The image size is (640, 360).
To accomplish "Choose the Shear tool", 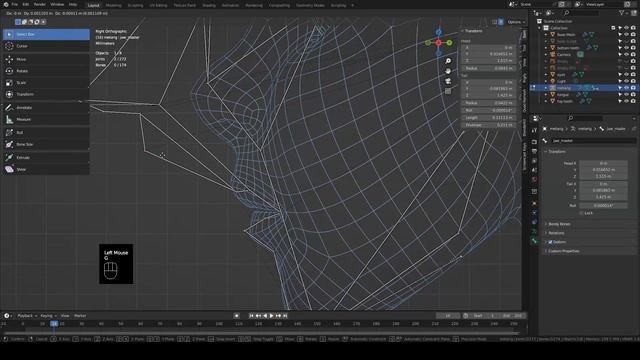I will click(46, 169).
